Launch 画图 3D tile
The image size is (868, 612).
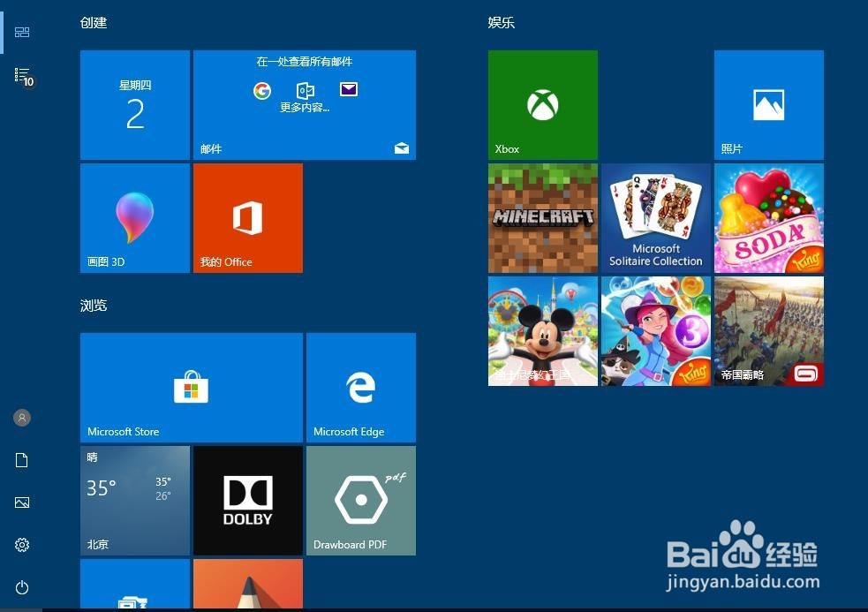pyautogui.click(x=135, y=218)
